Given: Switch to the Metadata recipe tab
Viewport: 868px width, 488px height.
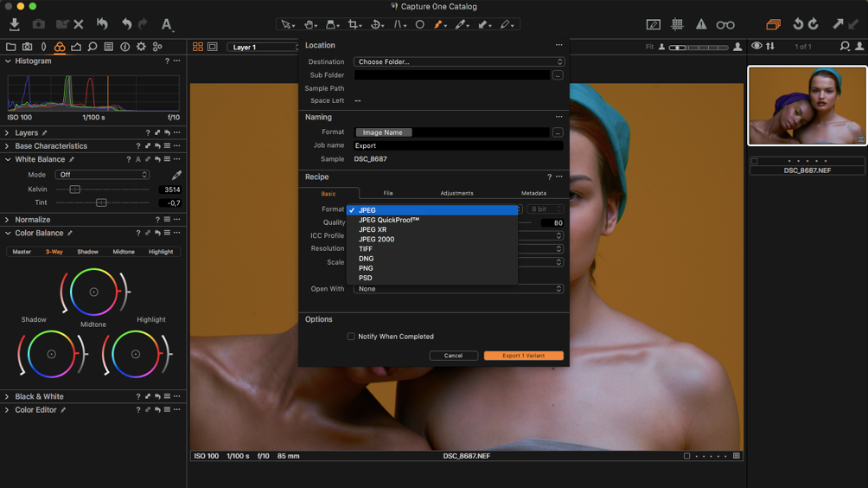Looking at the screenshot, I should tap(533, 193).
